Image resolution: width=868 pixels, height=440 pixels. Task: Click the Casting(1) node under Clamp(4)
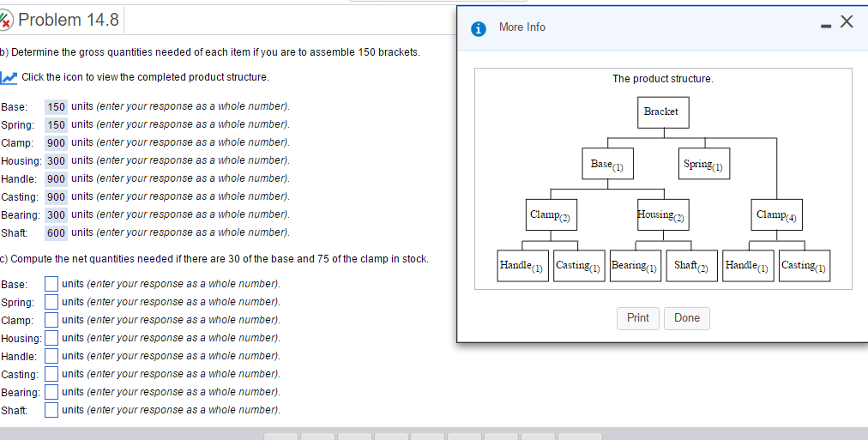tap(805, 266)
